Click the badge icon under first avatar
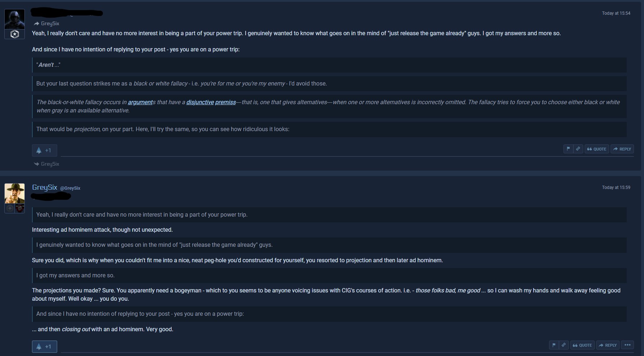 14,34
